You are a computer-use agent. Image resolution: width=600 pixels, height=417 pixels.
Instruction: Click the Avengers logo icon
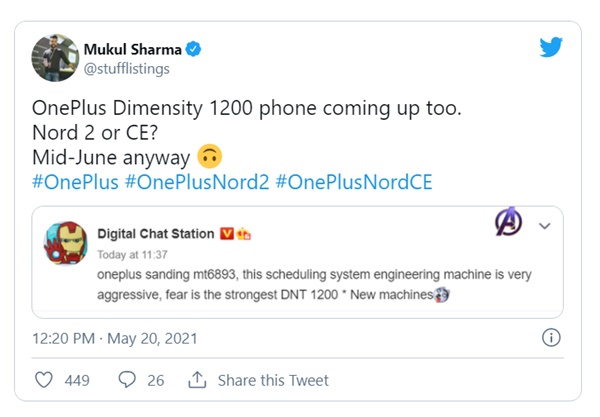(x=508, y=224)
